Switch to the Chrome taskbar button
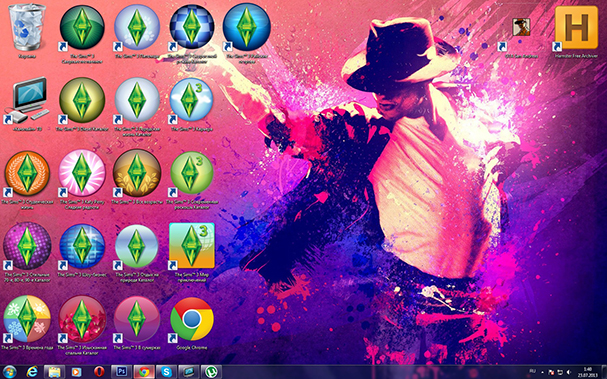Viewport: 607px width, 379px height. click(144, 372)
